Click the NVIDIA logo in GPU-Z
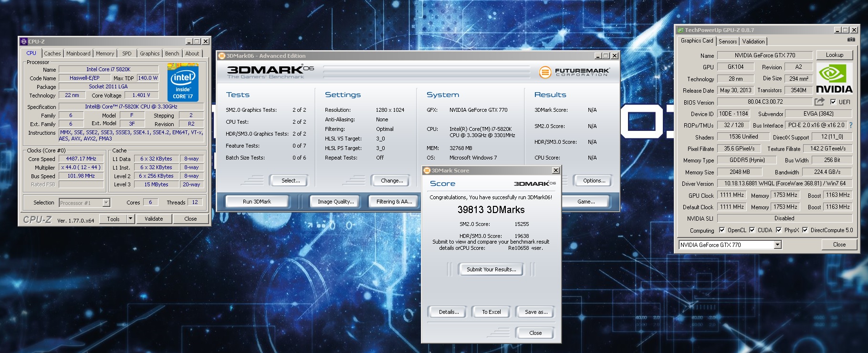Viewport: 868px width, 353px height. pyautogui.click(x=834, y=78)
